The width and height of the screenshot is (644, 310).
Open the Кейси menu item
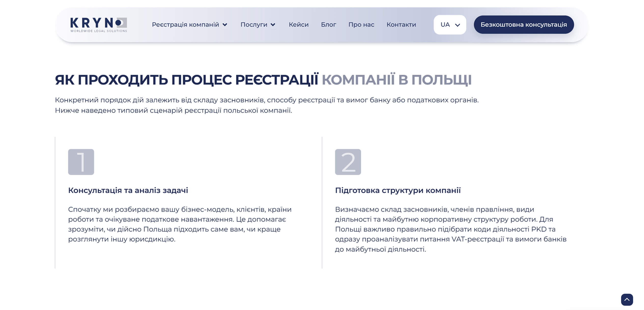299,25
